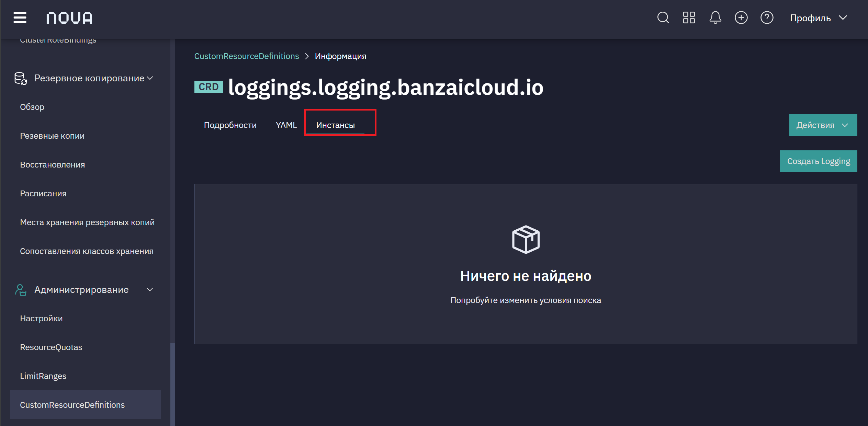
Task: Collapse the Резервное копирование section
Action: 150,78
